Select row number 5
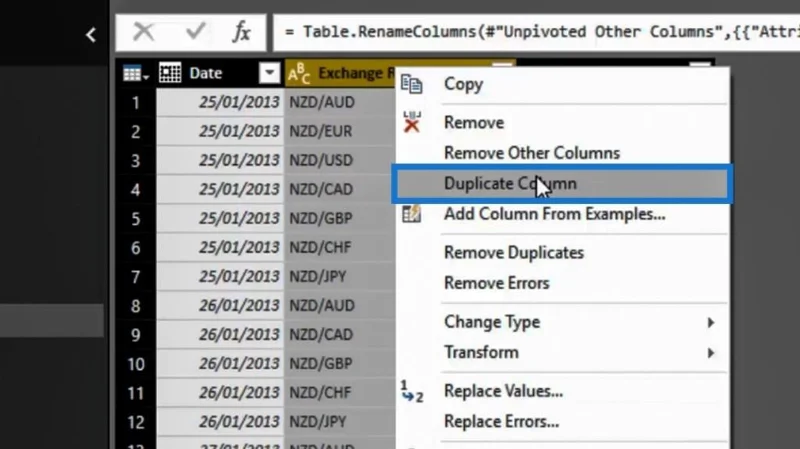The height and width of the screenshot is (449, 800). (x=136, y=218)
